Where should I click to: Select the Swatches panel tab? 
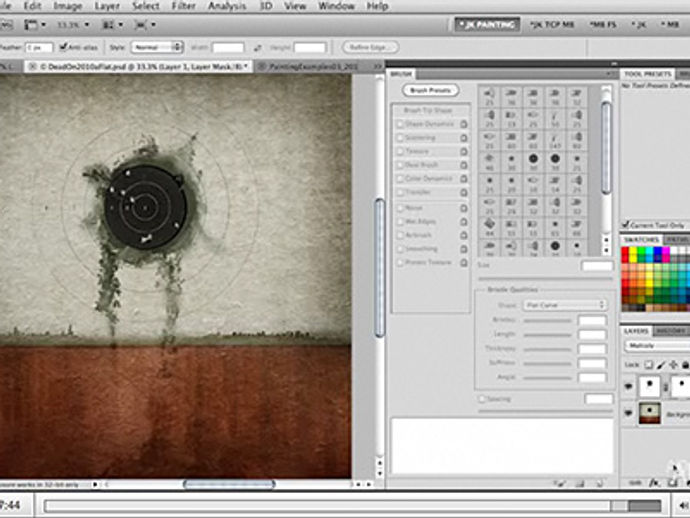point(641,239)
